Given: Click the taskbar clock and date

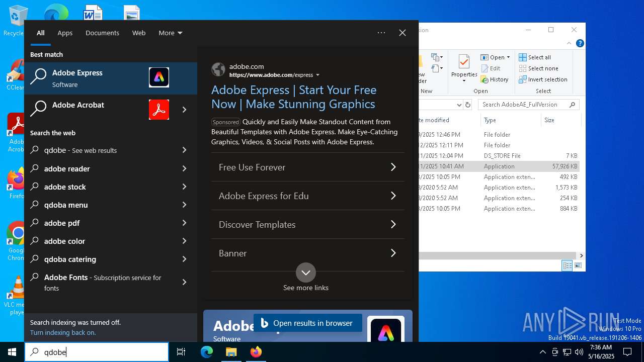Looking at the screenshot, I should (x=601, y=352).
